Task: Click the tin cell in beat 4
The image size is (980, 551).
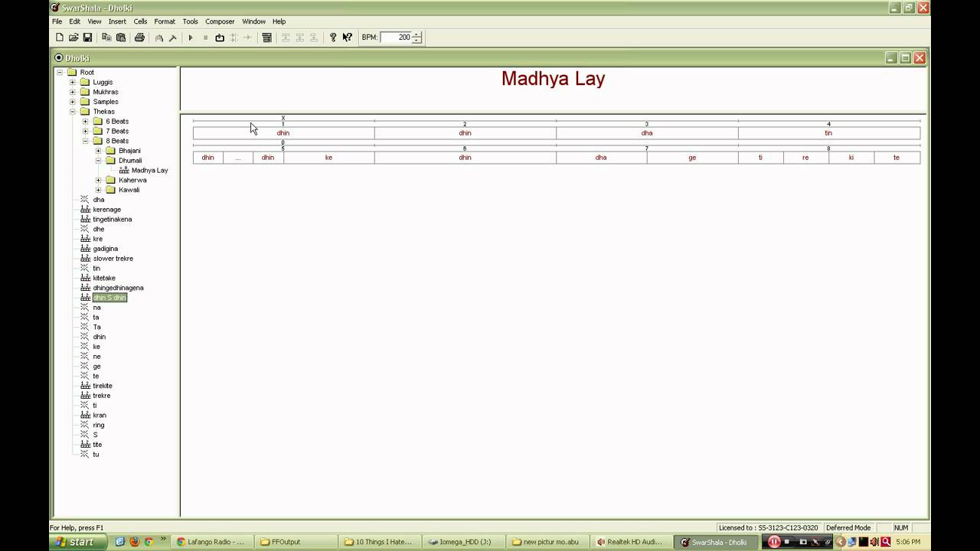Action: 828,133
